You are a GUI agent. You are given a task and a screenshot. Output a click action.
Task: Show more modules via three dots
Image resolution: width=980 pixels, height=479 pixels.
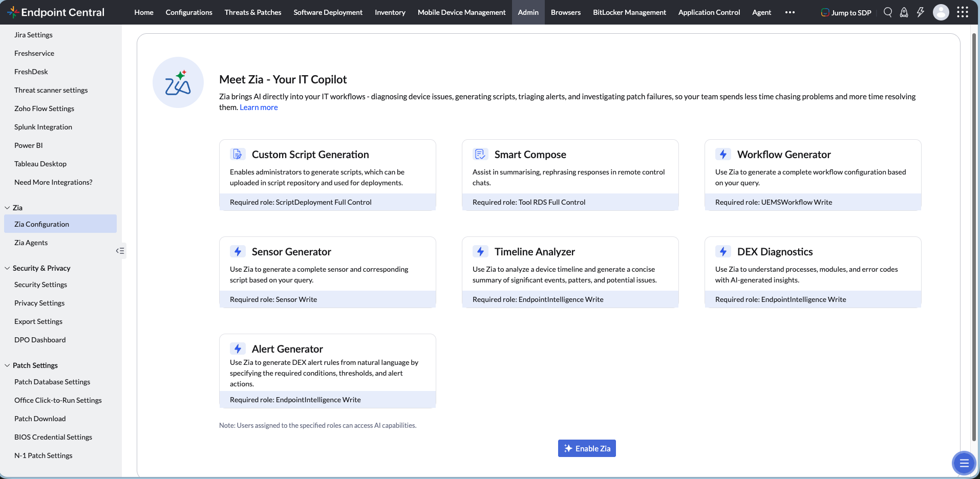pos(790,12)
